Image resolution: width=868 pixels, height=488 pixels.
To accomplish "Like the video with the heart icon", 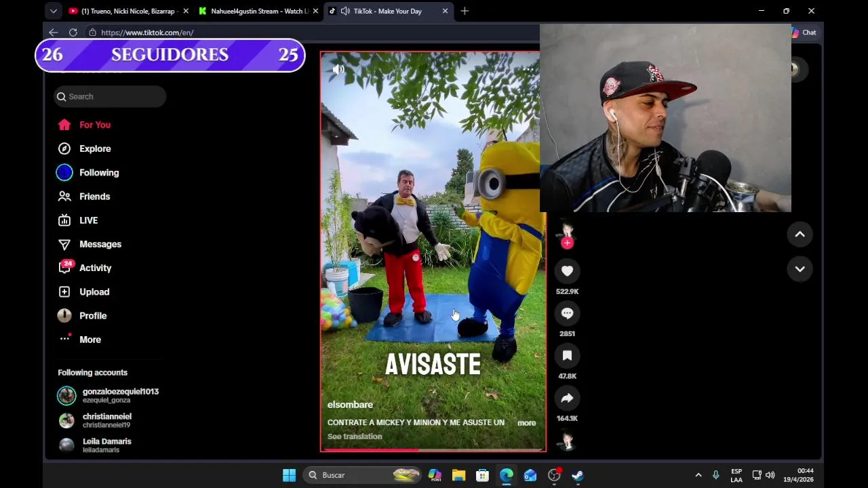I will tap(567, 271).
